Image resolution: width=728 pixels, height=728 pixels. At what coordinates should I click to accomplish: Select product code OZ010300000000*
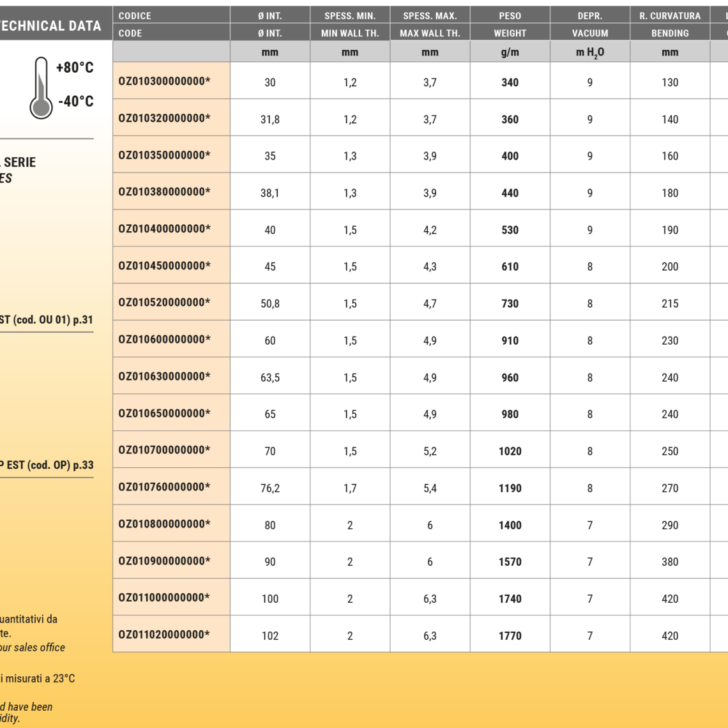(x=164, y=81)
